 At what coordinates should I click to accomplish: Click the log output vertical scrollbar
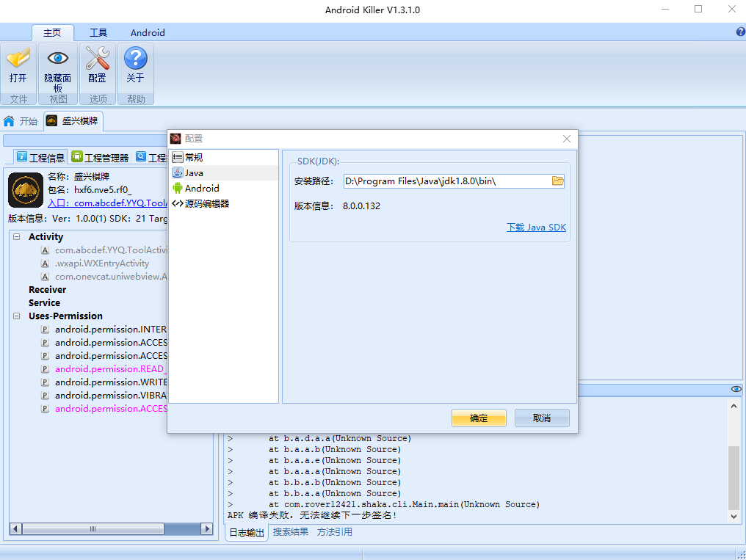tap(734, 477)
